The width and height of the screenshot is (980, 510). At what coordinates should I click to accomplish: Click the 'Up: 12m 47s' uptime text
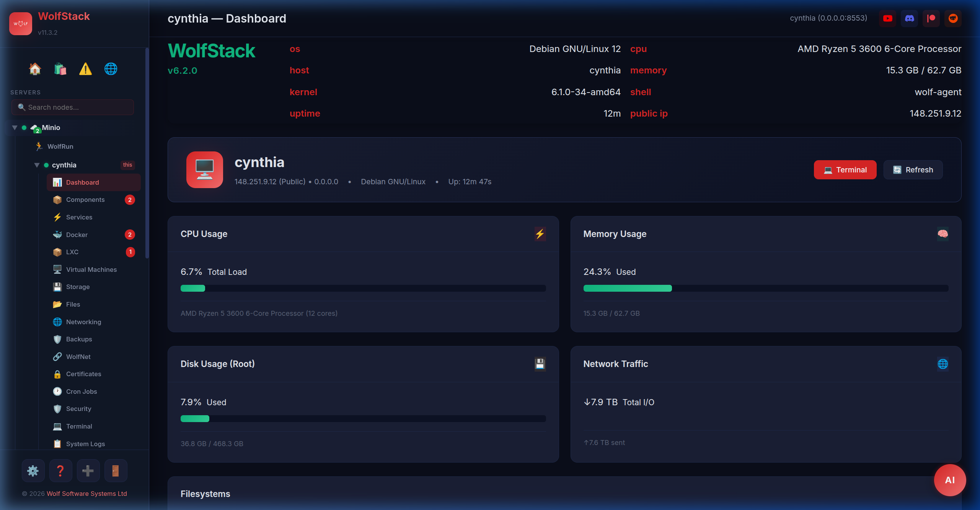point(470,182)
